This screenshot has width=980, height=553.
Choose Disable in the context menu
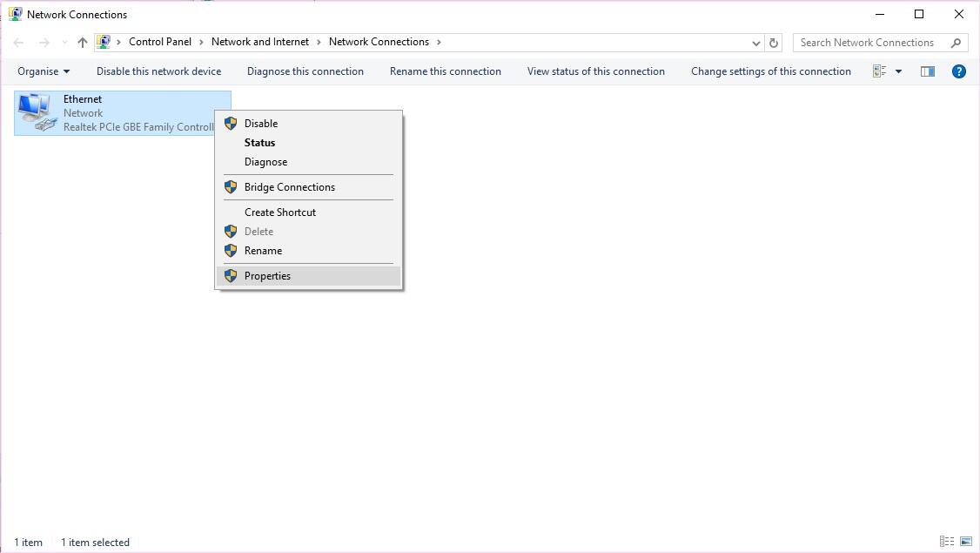260,124
